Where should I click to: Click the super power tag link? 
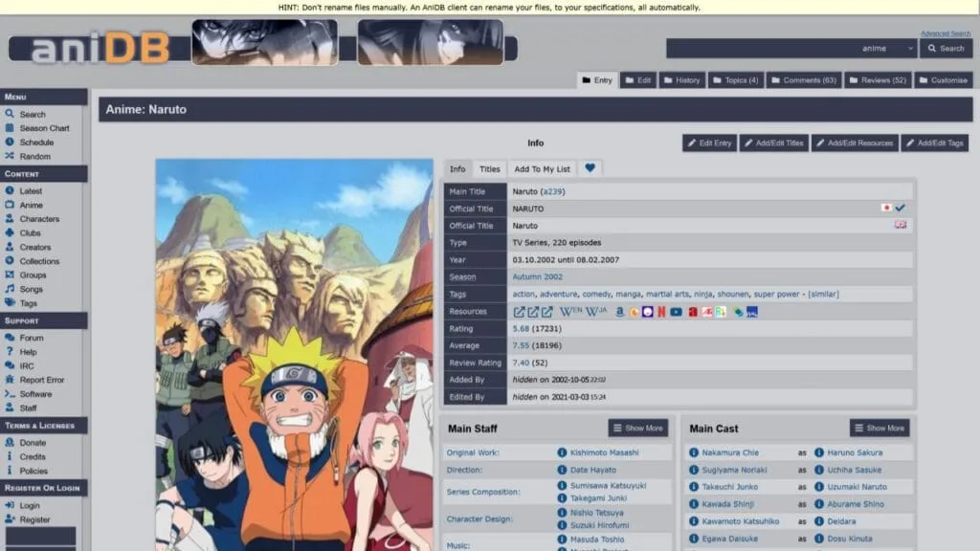(x=776, y=294)
